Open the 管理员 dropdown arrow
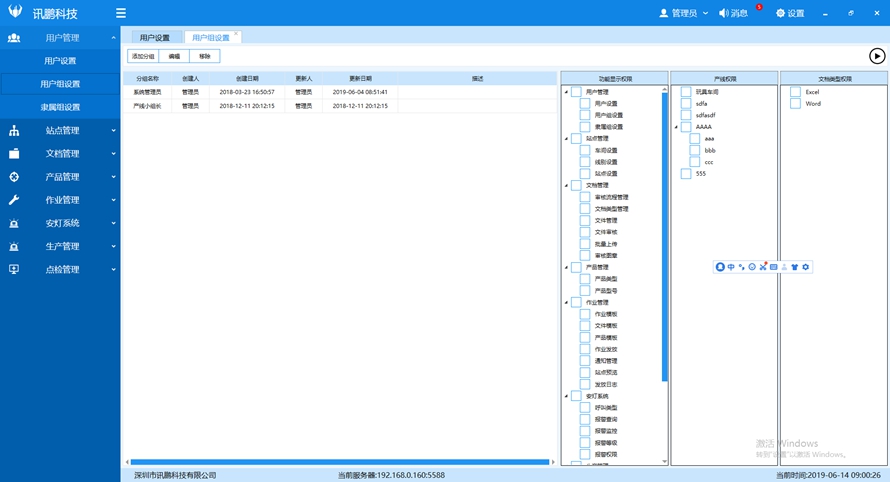This screenshot has height=482, width=890. 706,13
